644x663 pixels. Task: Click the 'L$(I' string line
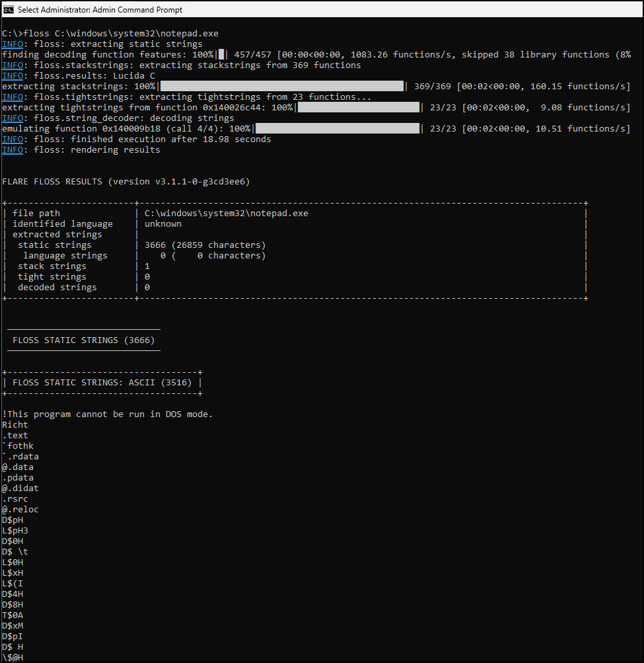click(x=13, y=583)
